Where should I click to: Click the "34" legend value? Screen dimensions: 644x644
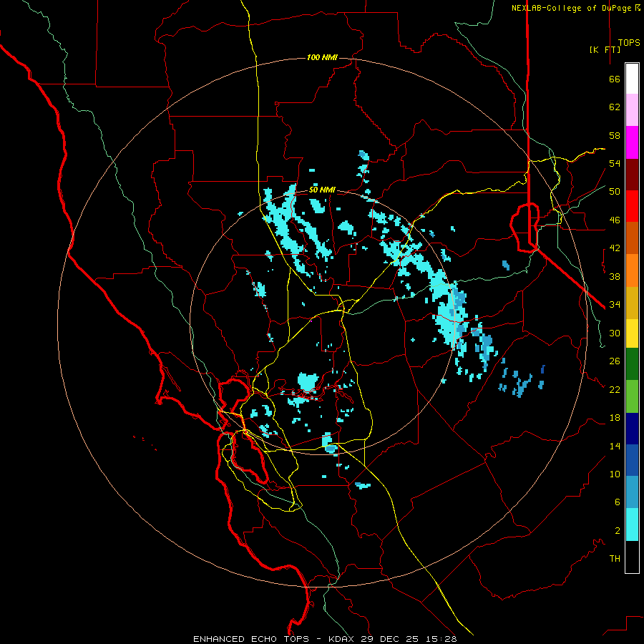click(615, 305)
